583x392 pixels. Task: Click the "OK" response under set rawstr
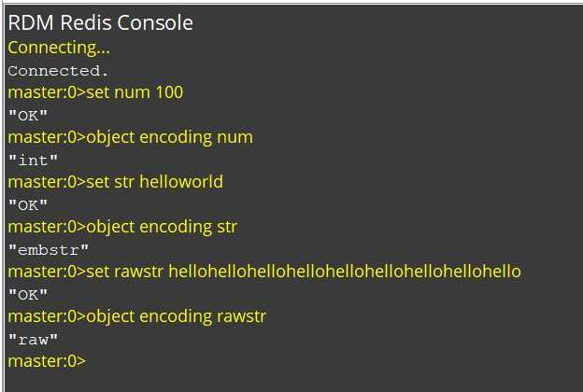click(x=28, y=295)
